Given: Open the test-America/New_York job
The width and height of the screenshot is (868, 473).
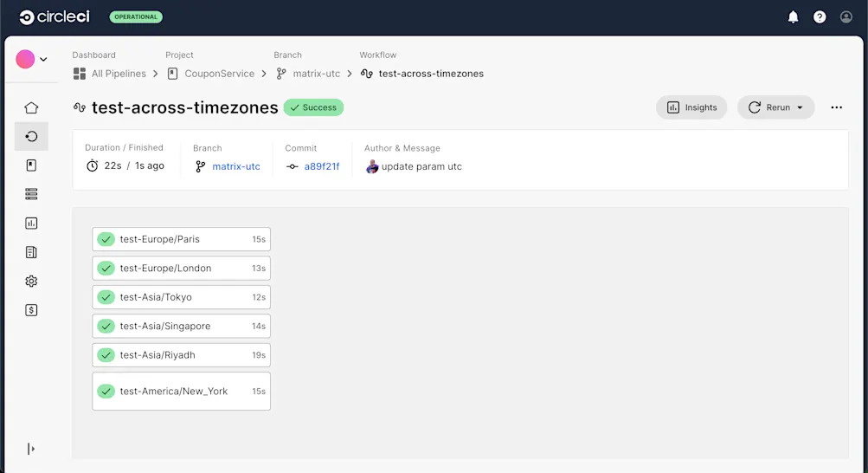Looking at the screenshot, I should tap(181, 391).
